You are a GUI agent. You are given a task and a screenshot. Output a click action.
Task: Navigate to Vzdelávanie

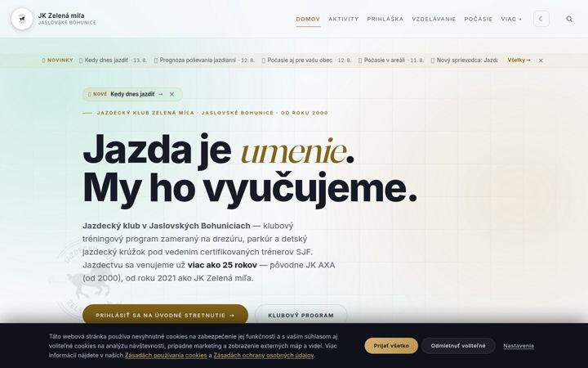click(434, 19)
